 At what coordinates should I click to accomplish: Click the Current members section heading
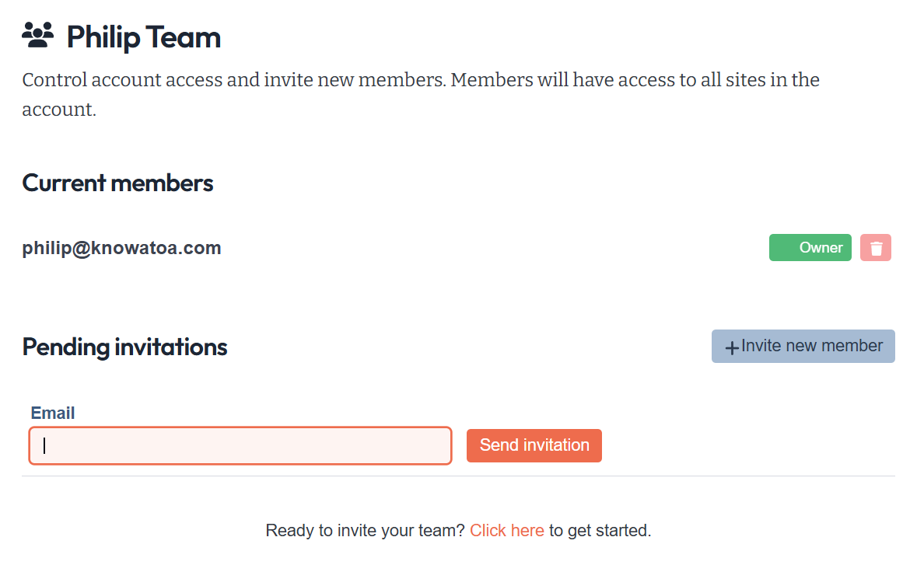[117, 183]
